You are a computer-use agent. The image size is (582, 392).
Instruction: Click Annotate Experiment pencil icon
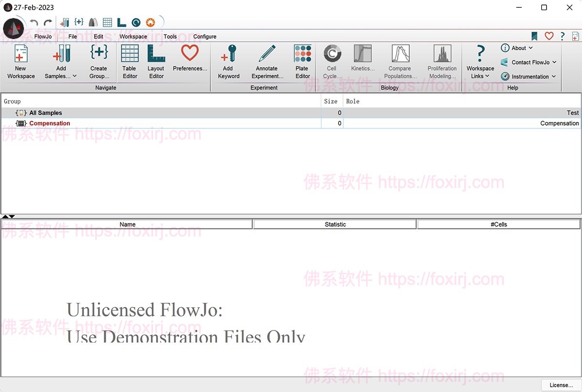(267, 54)
